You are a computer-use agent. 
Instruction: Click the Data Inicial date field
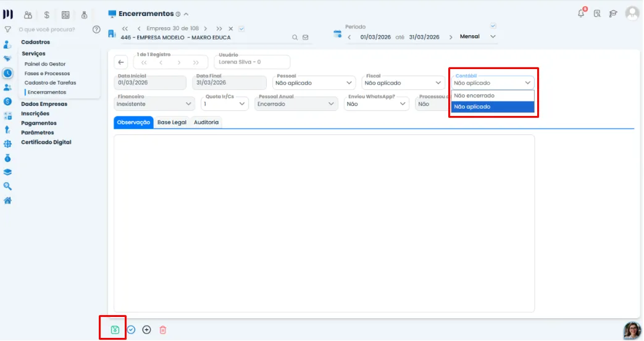pos(150,83)
